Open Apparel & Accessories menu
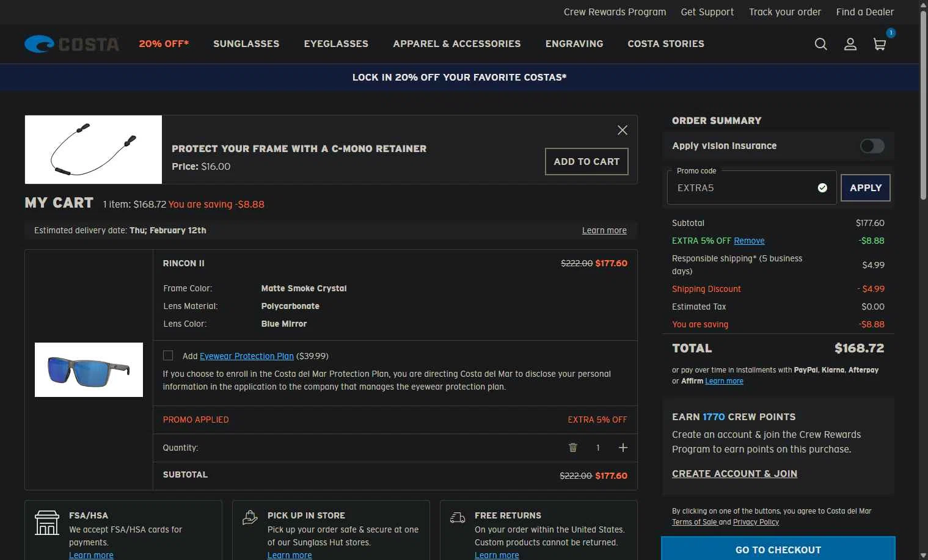 click(x=457, y=44)
